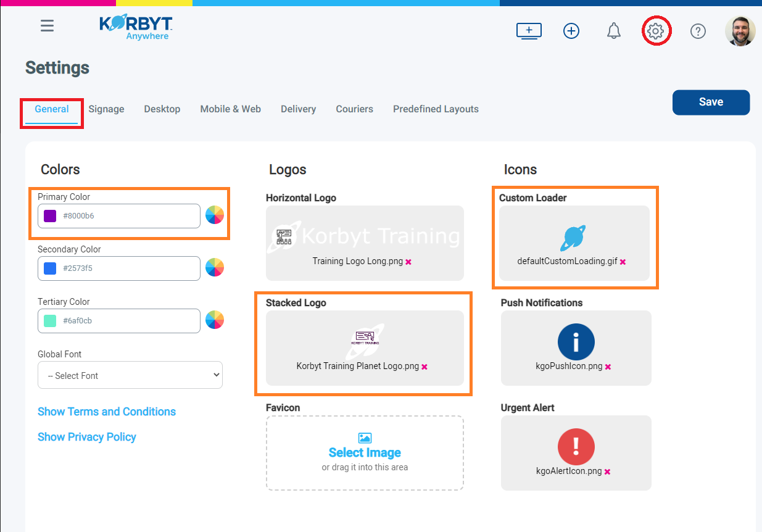Open the settings gear icon
The image size is (762, 532).
point(656,31)
